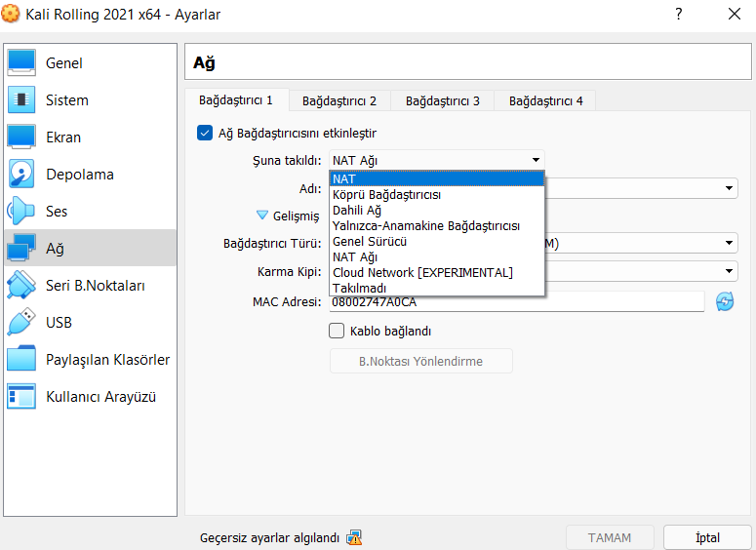Regenerate MAC address with refresh icon
The height and width of the screenshot is (550, 756).
coord(725,302)
